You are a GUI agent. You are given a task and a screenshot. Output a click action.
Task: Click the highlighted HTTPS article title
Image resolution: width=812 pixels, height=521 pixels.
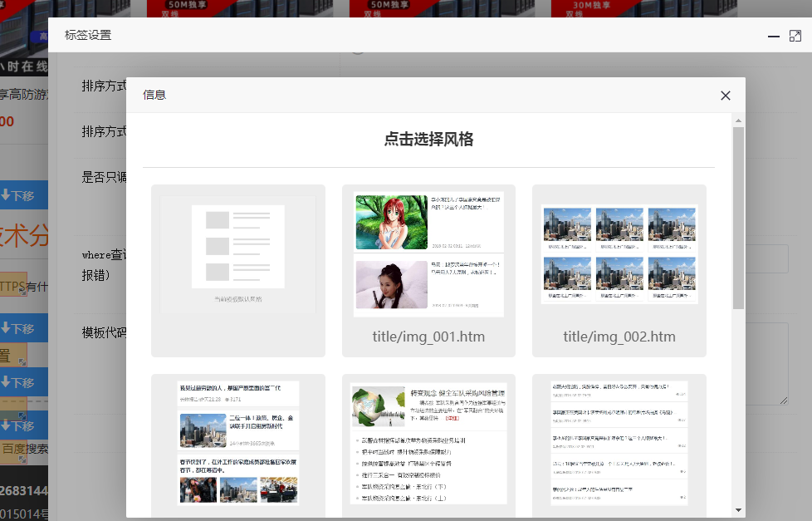tap(13, 287)
